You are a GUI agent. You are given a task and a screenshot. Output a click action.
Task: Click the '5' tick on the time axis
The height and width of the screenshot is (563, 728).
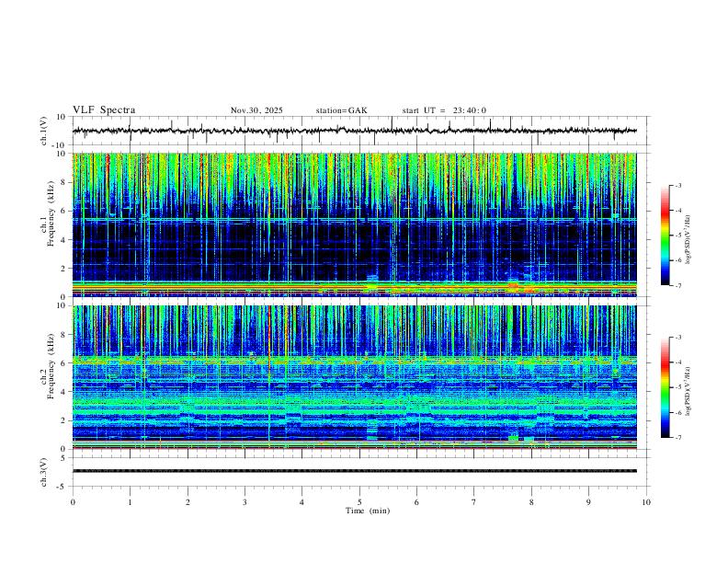(x=359, y=502)
